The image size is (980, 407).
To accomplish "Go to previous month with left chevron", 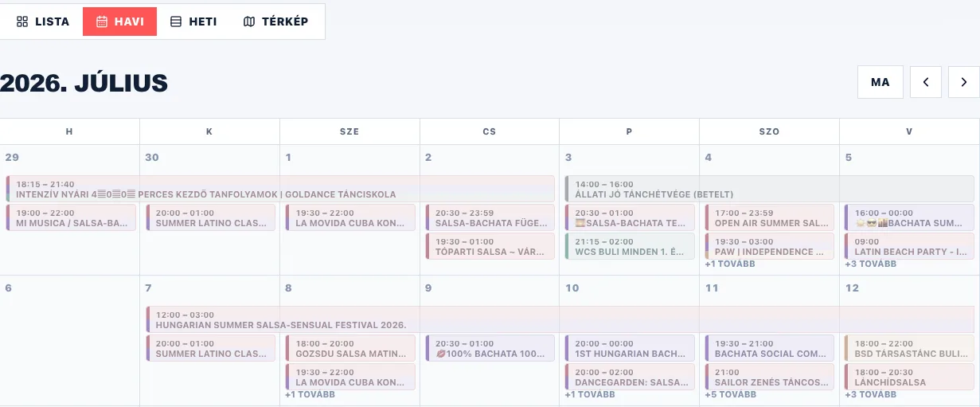I will tap(926, 82).
